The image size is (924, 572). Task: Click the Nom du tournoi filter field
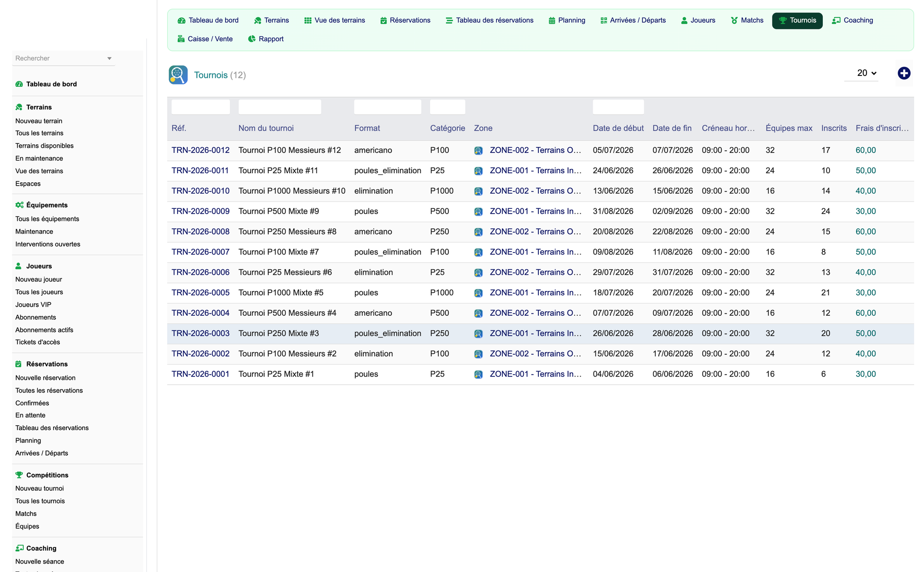tap(280, 107)
